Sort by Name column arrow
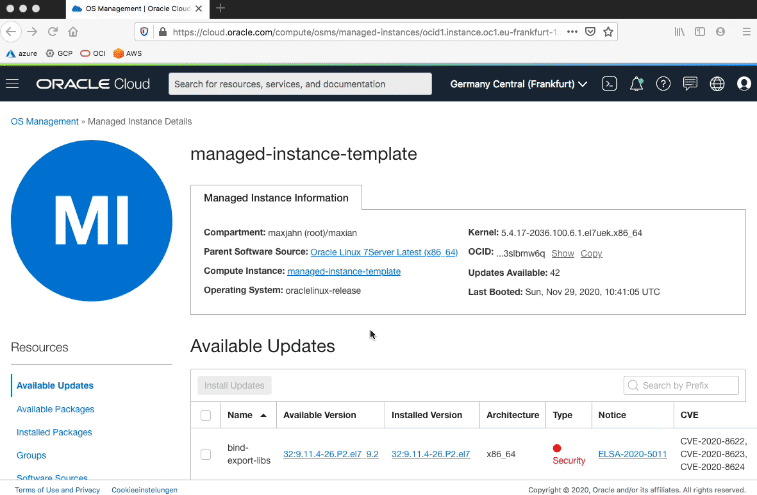 (x=263, y=415)
